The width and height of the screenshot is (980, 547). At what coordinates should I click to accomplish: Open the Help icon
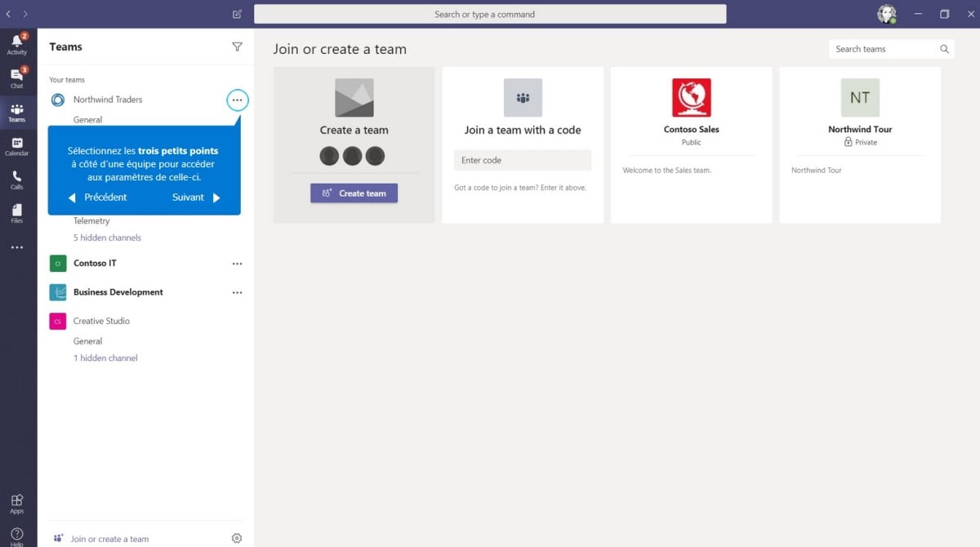17,535
